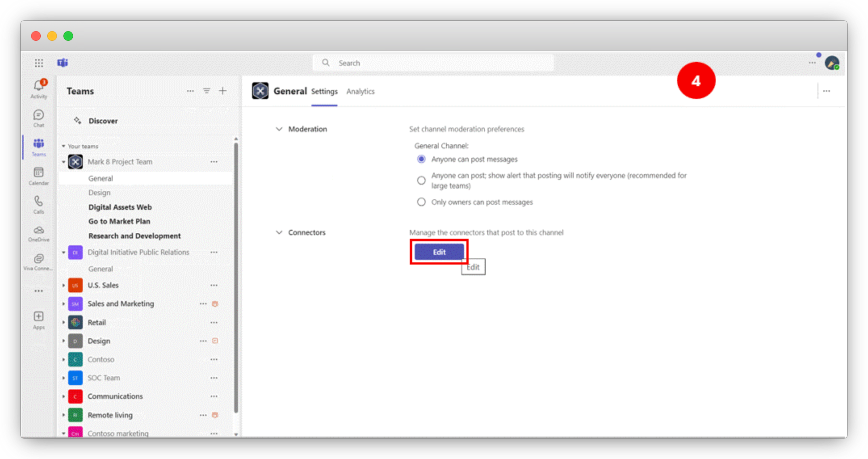Open the Calls phone icon
868x459 pixels.
coord(39,202)
